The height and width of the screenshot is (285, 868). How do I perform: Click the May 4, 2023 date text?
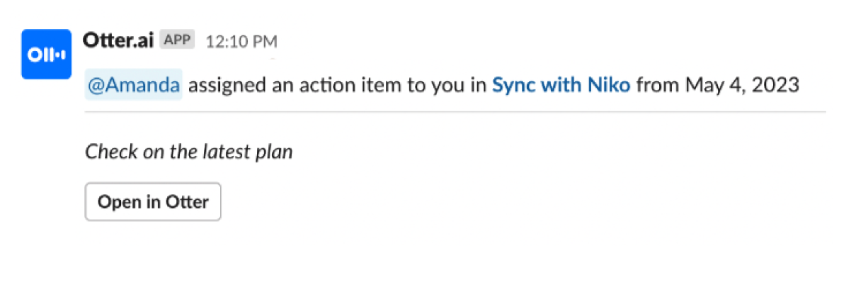point(742,86)
